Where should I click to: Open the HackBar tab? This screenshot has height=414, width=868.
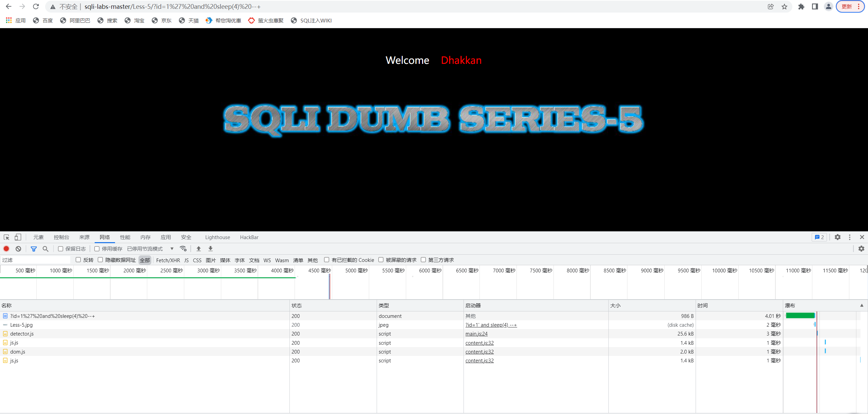249,237
